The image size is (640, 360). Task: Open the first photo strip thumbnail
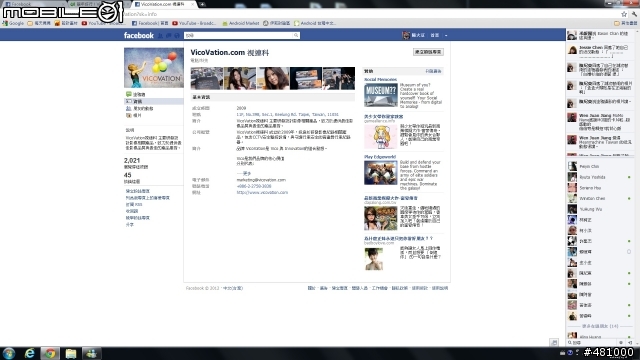point(207,78)
